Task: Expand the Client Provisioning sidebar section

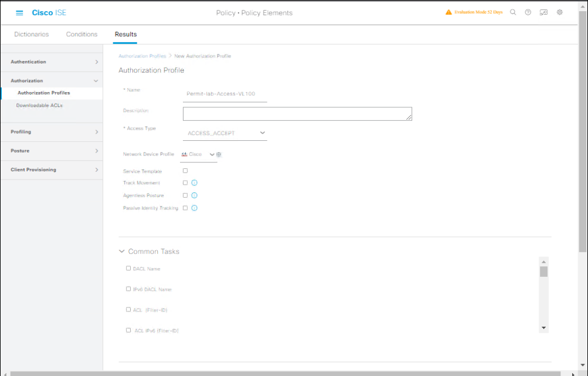Action: point(52,170)
